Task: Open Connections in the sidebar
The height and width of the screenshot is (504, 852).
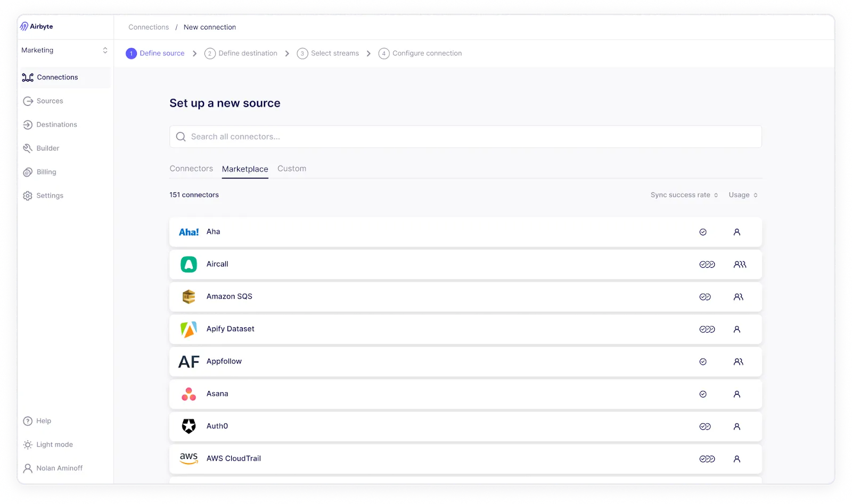Action: pyautogui.click(x=64, y=77)
